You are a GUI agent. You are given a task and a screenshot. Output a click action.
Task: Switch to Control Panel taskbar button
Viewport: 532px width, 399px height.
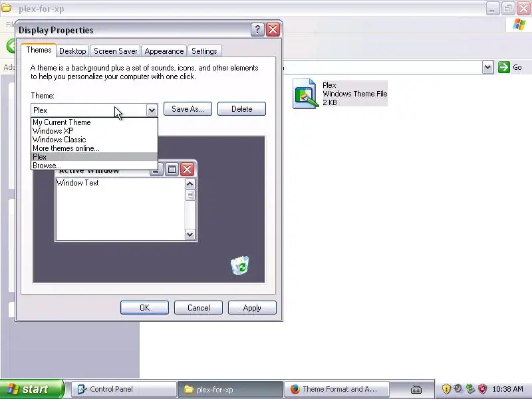[124, 389]
